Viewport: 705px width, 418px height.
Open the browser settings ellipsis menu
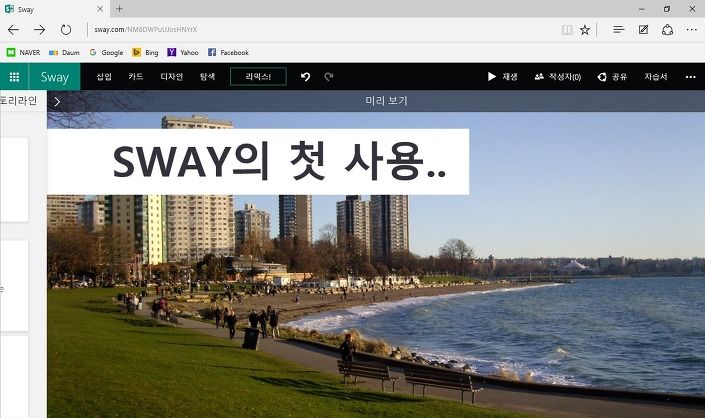click(x=692, y=30)
